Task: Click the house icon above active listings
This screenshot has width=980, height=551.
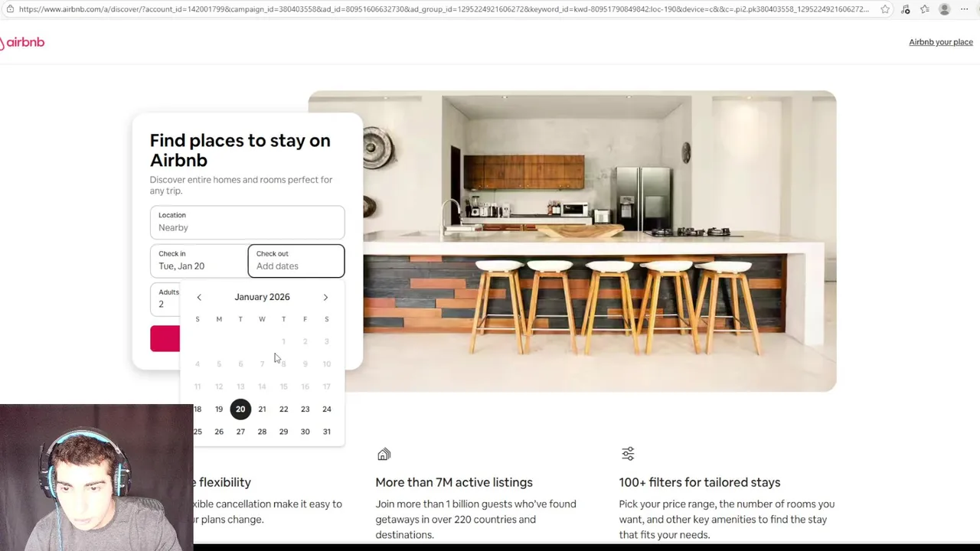Action: (x=384, y=455)
